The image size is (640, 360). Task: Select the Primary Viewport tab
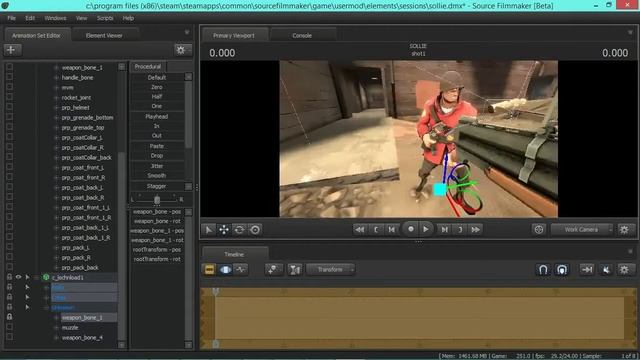click(234, 36)
